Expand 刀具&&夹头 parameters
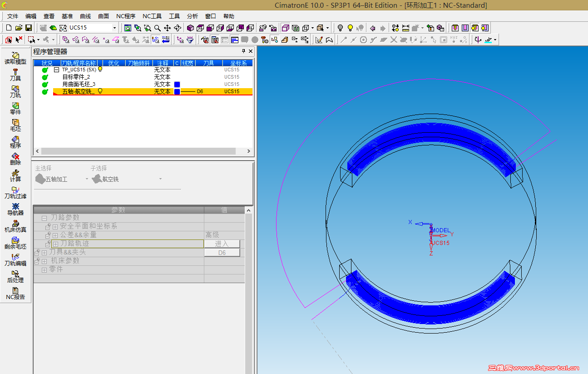Viewport: 588px width, 374px height. click(44, 253)
